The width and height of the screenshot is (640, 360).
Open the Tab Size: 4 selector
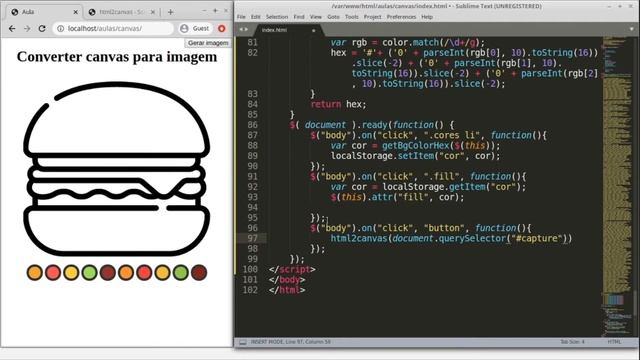(572, 342)
